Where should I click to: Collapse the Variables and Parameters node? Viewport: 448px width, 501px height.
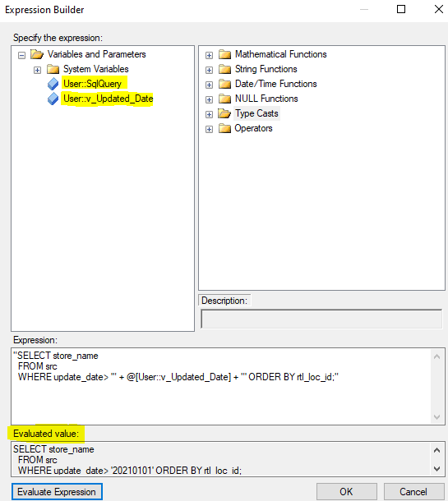tap(21, 55)
